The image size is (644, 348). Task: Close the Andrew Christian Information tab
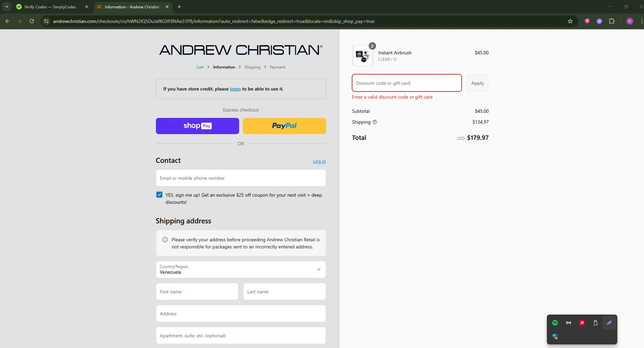pos(167,7)
